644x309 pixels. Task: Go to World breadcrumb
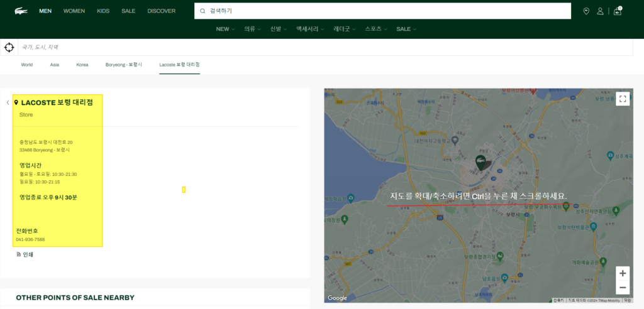click(x=27, y=65)
